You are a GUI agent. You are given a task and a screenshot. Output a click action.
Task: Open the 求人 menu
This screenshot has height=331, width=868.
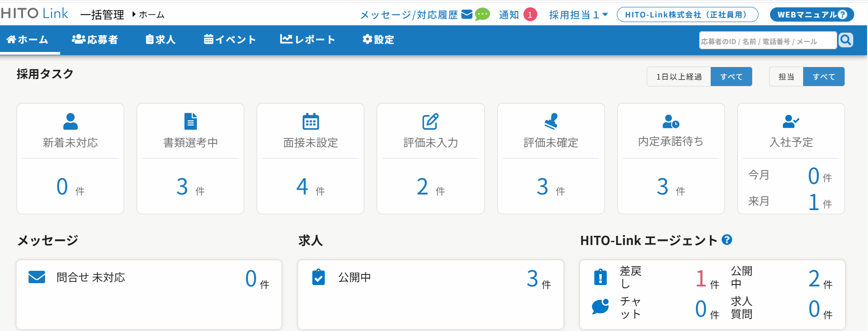point(161,40)
